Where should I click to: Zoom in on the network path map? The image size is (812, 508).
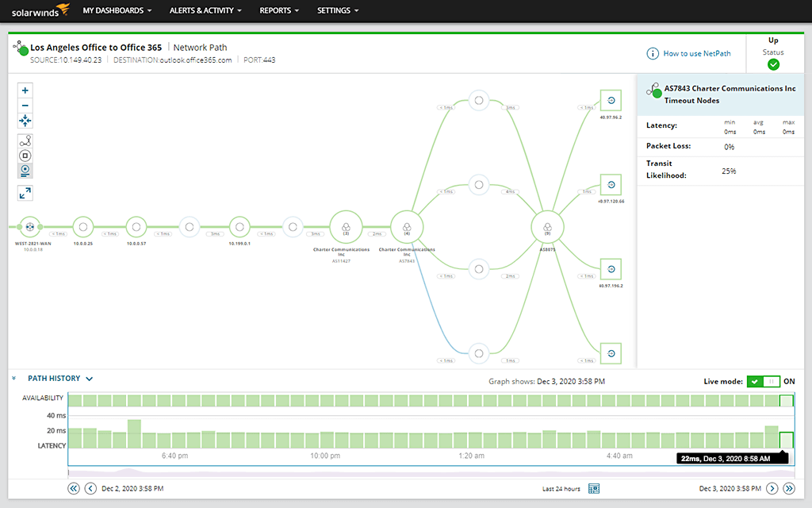[x=25, y=90]
